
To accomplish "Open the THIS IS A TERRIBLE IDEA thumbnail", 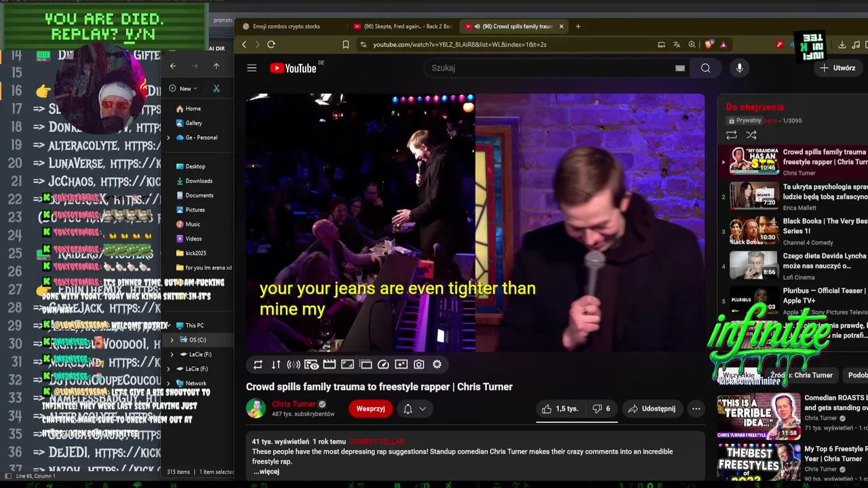I will (x=758, y=416).
